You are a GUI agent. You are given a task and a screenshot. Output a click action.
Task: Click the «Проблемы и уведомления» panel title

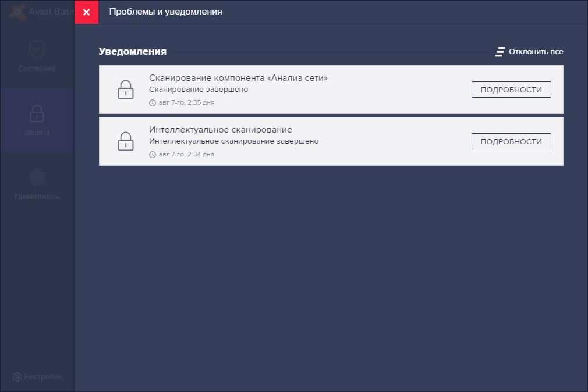[x=165, y=12]
